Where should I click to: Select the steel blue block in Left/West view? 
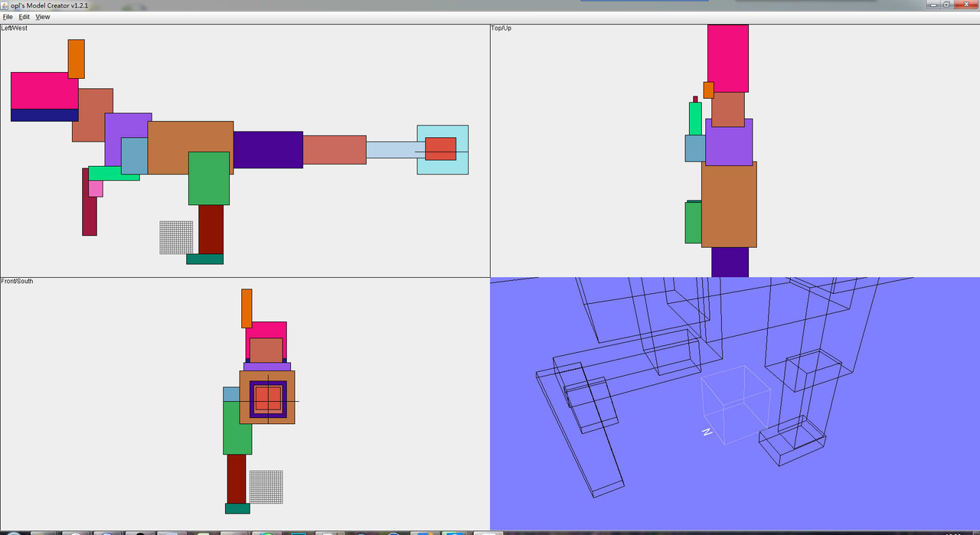point(134,155)
